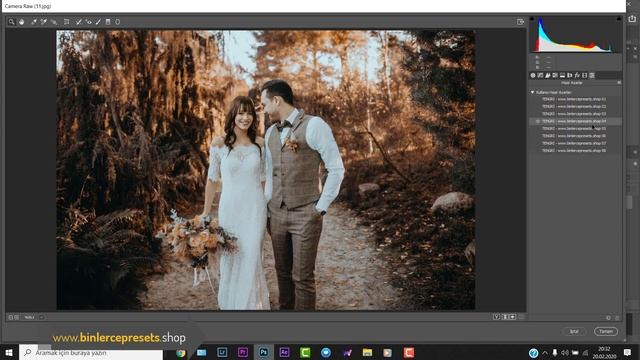Open the HSL Adjustments panel tab
Screen dimensions: 640x360
point(555,76)
